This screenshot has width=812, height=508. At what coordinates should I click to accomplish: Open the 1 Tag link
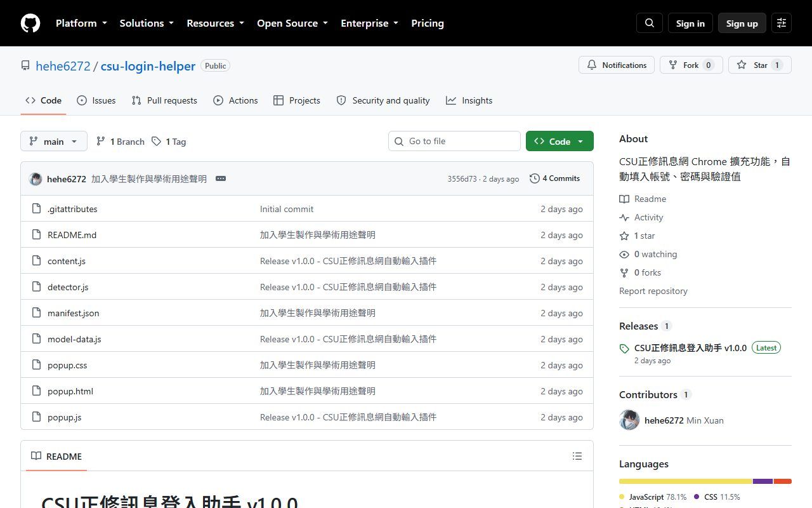tap(169, 142)
